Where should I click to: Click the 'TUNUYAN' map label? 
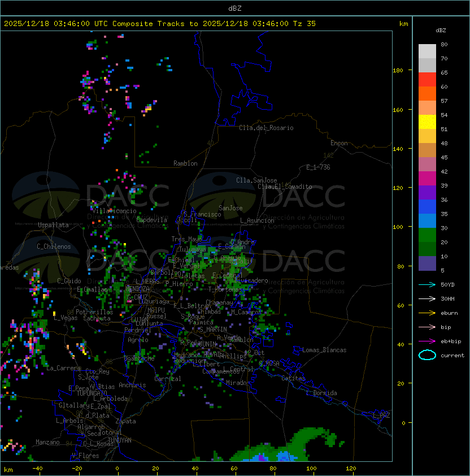(120, 440)
